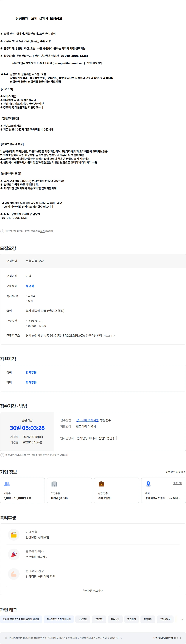Viewport: 186px width, 644px height.
Task: Open 기업정보 더보기 link
Action: (x=176, y=472)
